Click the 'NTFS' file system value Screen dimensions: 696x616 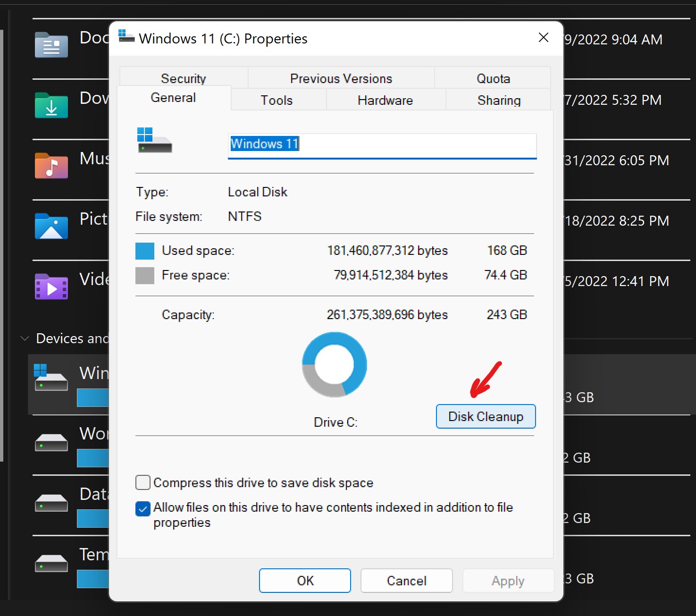pos(244,217)
